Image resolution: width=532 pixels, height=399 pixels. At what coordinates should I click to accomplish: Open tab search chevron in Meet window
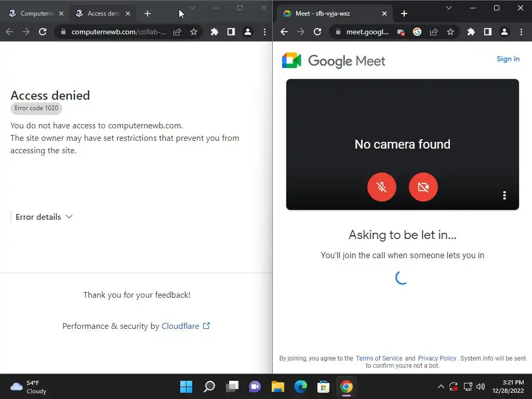tap(448, 8)
